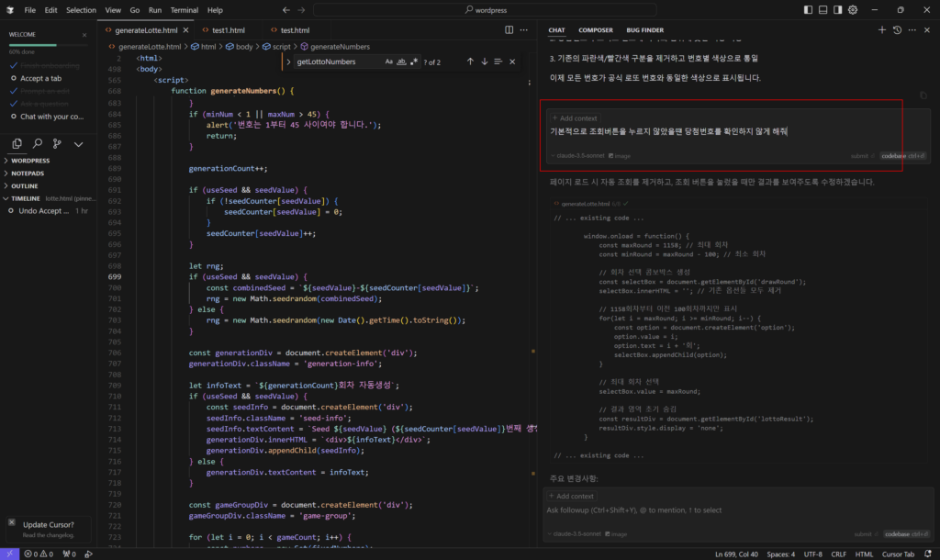
Task: Open Cursor settings gear icon
Action: coord(853,10)
